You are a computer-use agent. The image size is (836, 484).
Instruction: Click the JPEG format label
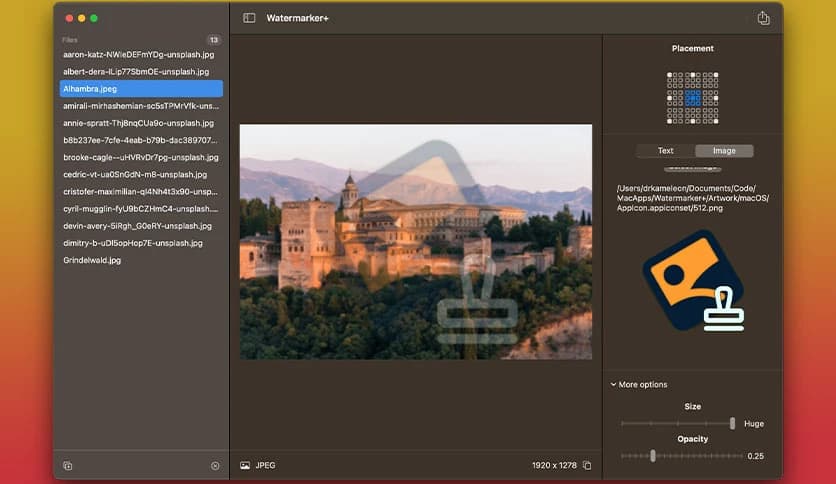265,466
